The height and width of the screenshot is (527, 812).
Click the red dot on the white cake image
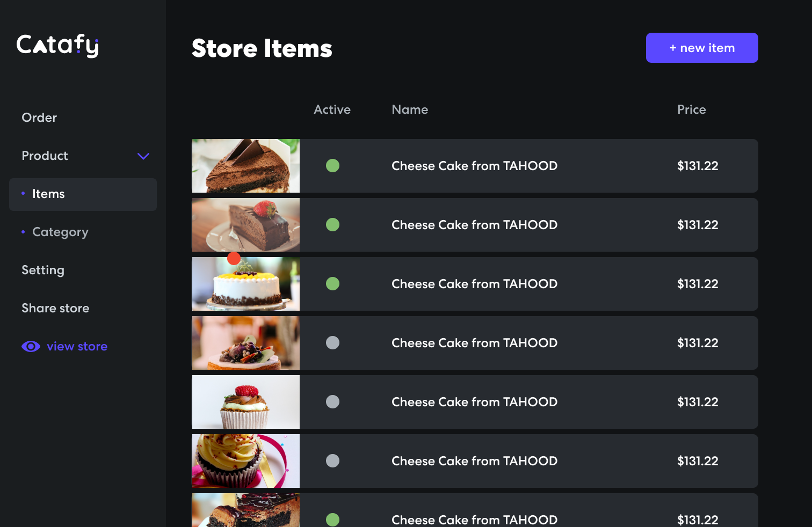point(234,259)
